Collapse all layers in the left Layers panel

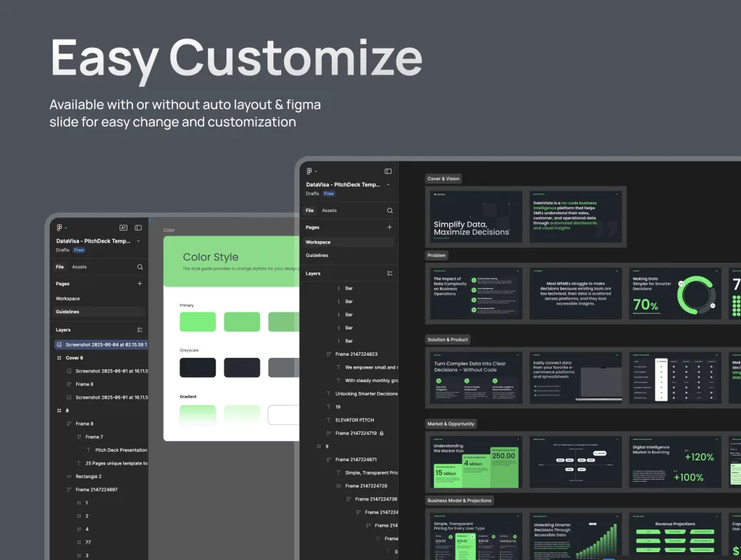[140, 330]
